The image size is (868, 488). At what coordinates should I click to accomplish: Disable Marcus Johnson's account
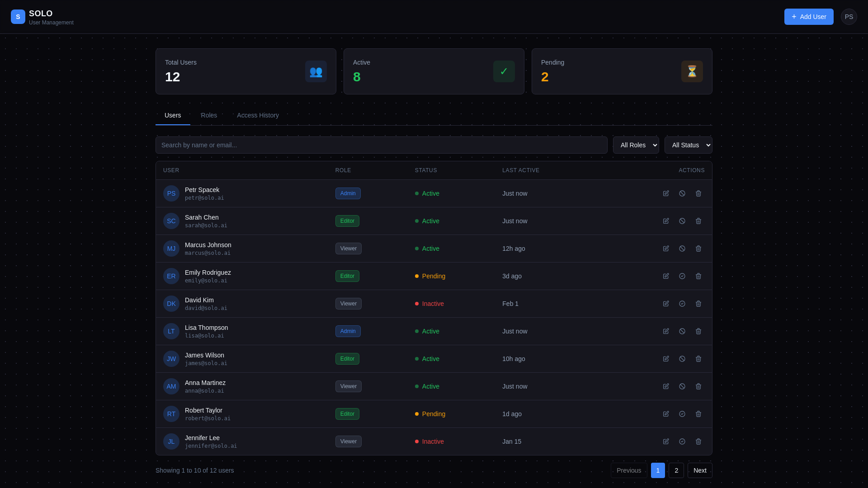(682, 249)
